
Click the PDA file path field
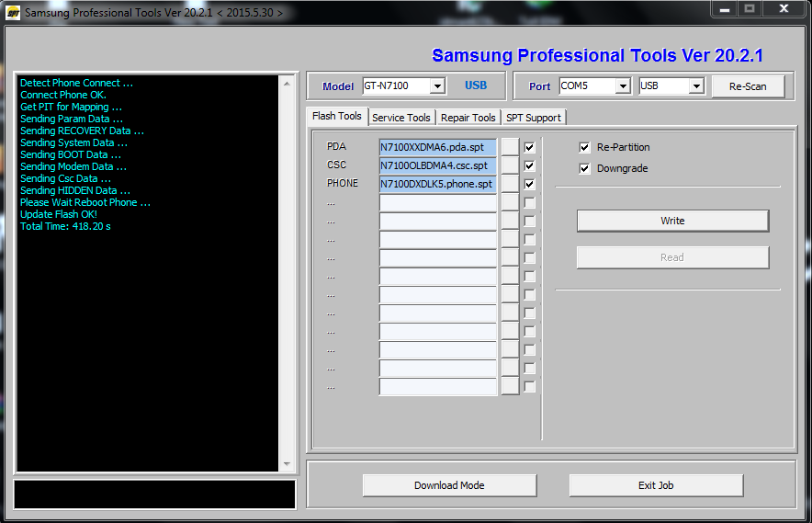coord(437,147)
